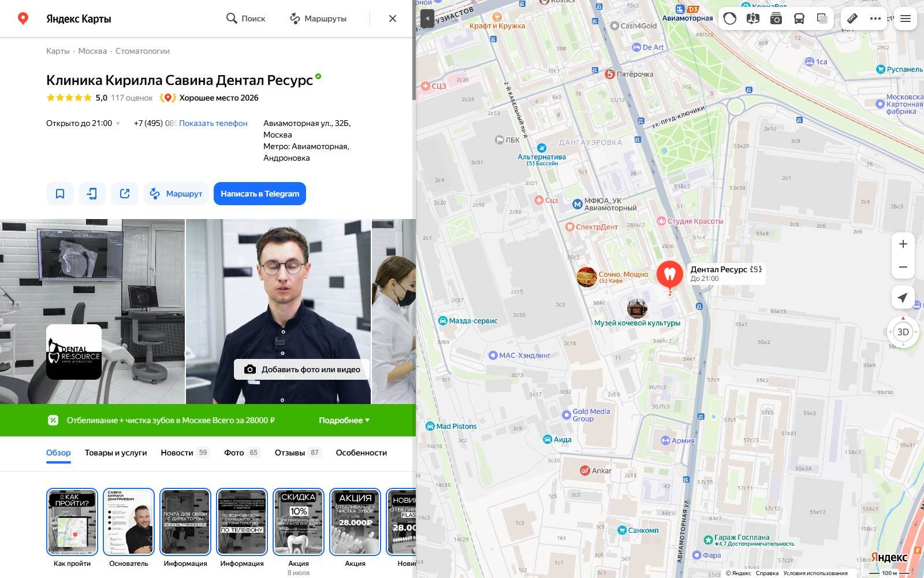This screenshot has width=924, height=578.
Task: Click the Мазда-сервис map marker
Action: tap(442, 321)
